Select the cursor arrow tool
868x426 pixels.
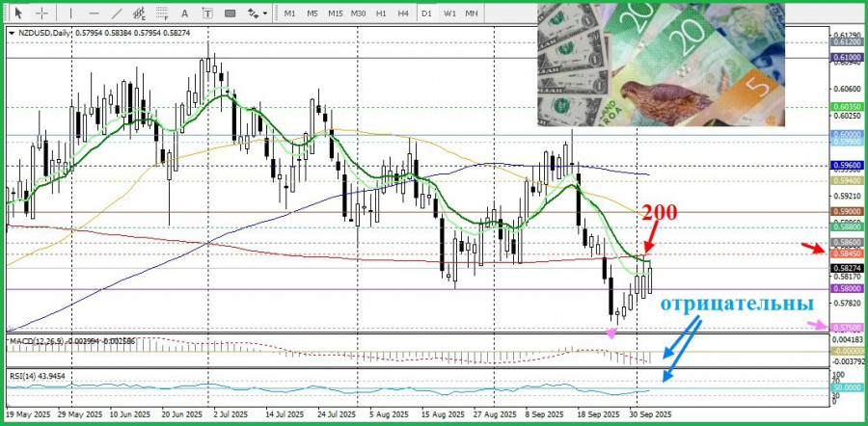tap(16, 13)
